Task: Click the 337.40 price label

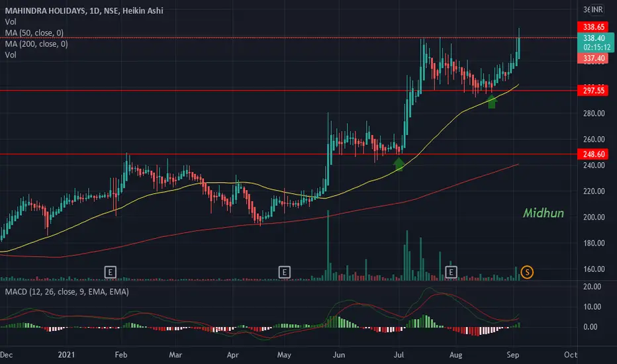Action: coord(593,59)
